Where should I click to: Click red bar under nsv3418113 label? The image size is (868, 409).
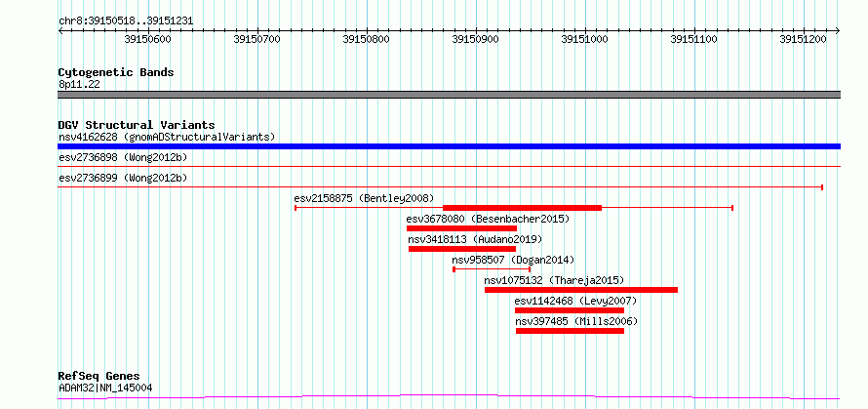point(462,249)
